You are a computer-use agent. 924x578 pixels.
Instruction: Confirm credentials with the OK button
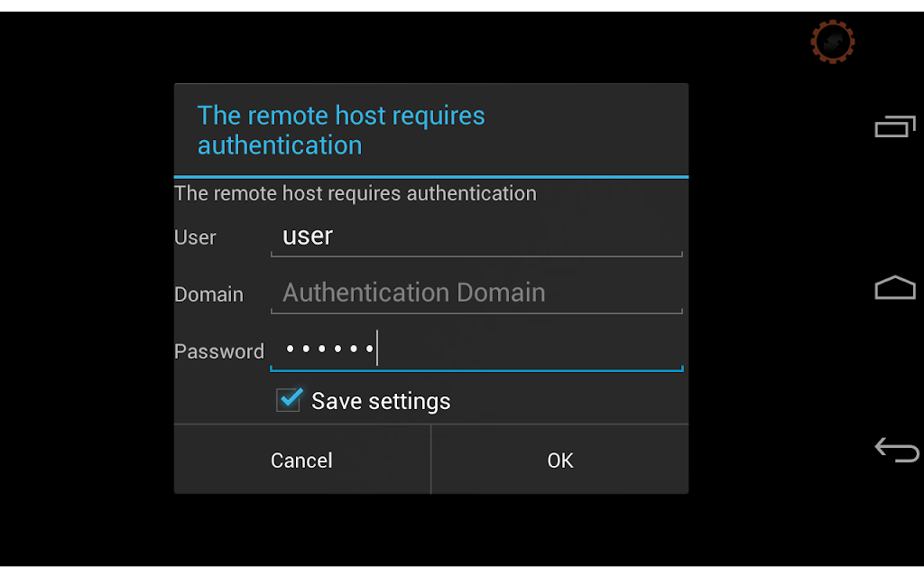click(559, 460)
